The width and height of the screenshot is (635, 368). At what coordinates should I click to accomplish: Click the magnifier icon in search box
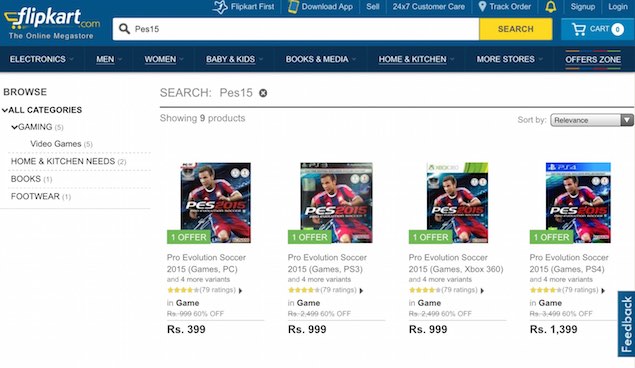(124, 29)
